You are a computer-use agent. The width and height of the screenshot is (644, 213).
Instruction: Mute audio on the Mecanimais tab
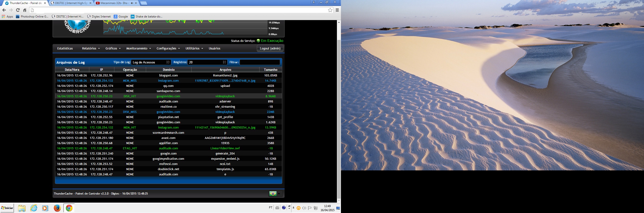click(132, 3)
